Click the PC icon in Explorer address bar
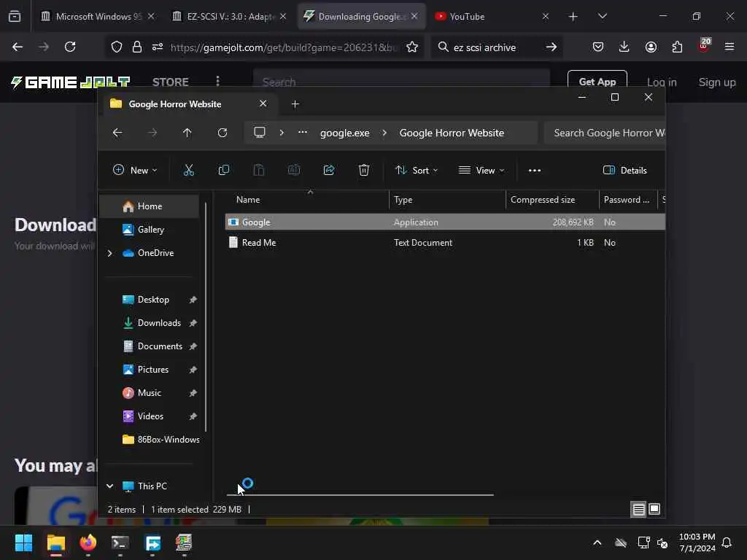The height and width of the screenshot is (560, 747). (260, 133)
